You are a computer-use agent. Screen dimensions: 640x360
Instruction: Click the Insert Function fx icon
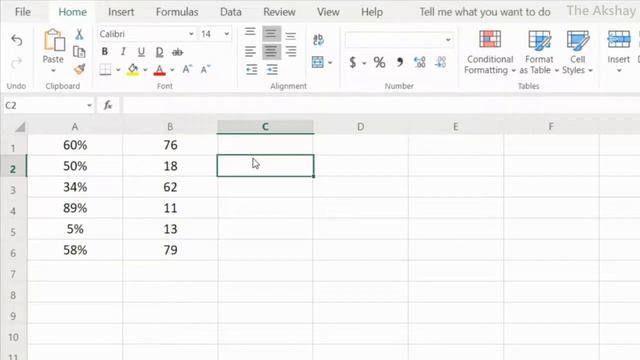coord(108,105)
